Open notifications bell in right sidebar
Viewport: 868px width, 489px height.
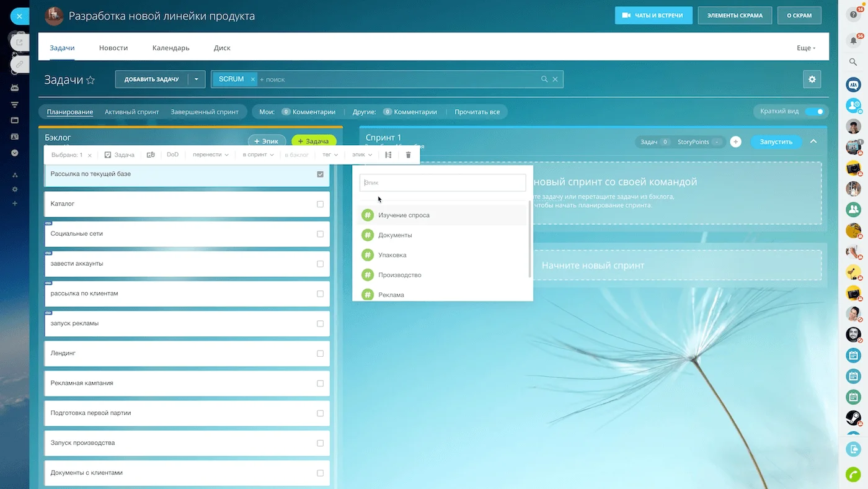point(853,41)
